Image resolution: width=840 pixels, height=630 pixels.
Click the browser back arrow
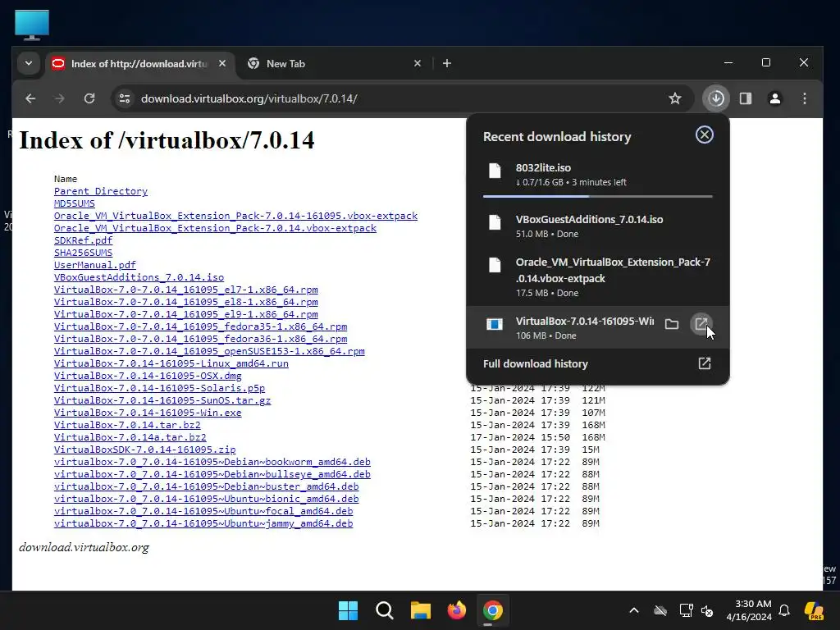(30, 98)
